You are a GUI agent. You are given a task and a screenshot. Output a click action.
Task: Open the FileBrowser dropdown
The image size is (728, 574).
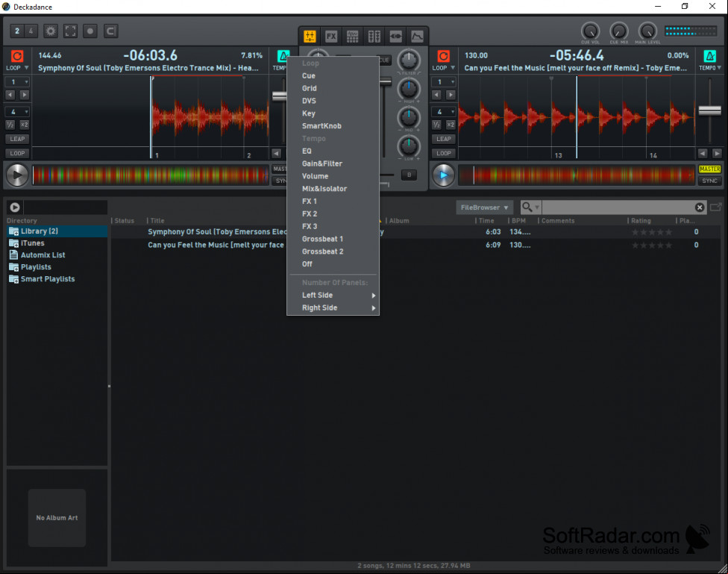click(484, 208)
